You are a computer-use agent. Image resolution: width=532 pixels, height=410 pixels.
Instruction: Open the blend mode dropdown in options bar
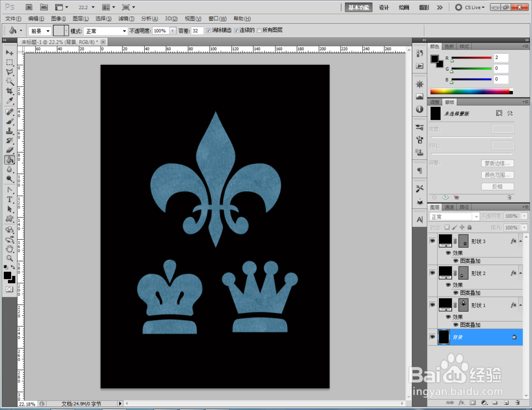(x=105, y=31)
